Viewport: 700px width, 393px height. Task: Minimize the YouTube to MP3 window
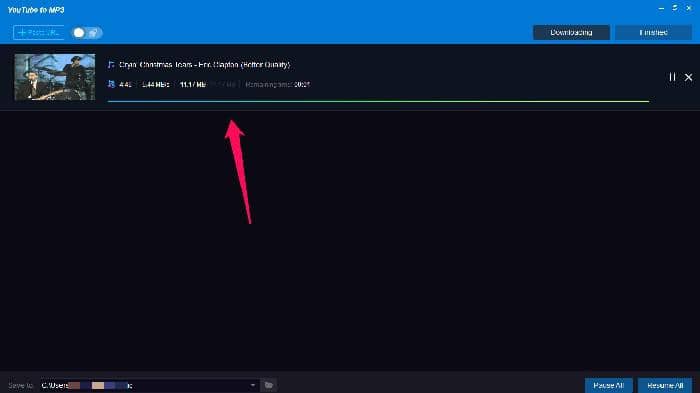coord(661,8)
